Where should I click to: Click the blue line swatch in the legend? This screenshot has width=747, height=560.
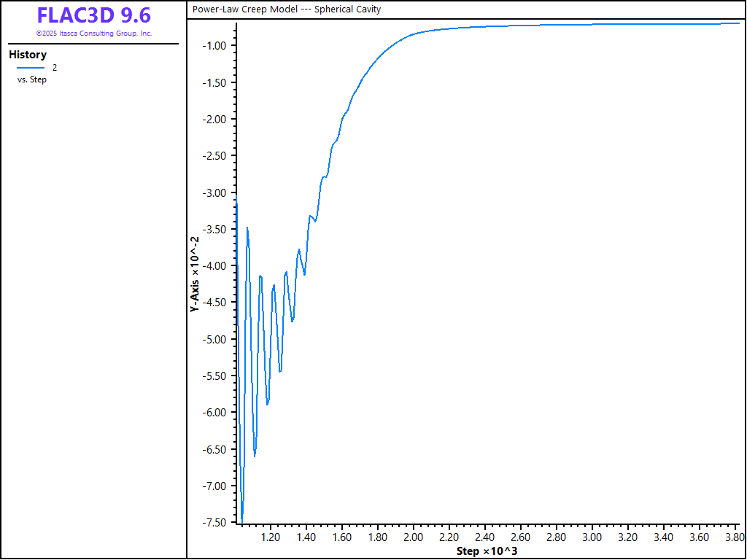31,68
